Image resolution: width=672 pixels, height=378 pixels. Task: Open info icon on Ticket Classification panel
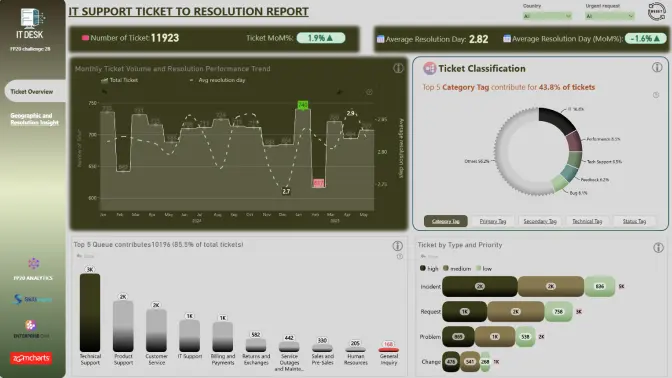[657, 67]
